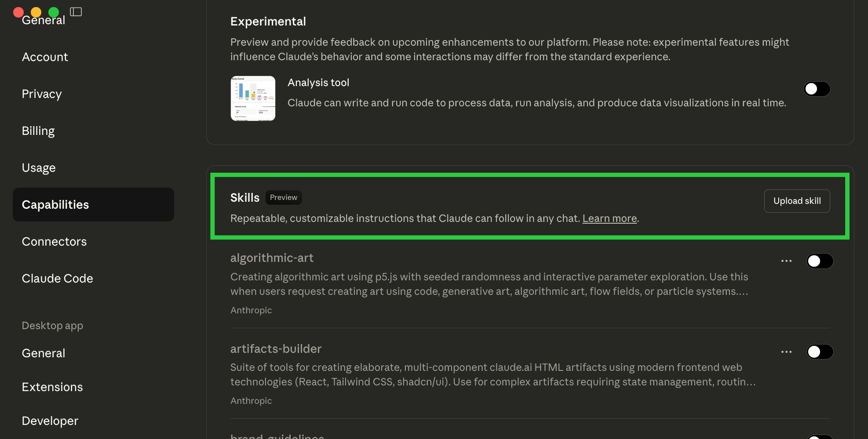
Task: Toggle the sidebar panel icon
Action: click(76, 12)
